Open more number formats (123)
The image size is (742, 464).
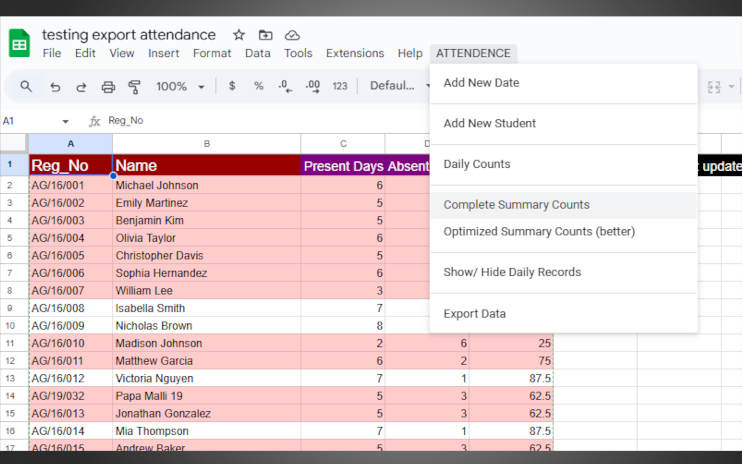click(340, 86)
